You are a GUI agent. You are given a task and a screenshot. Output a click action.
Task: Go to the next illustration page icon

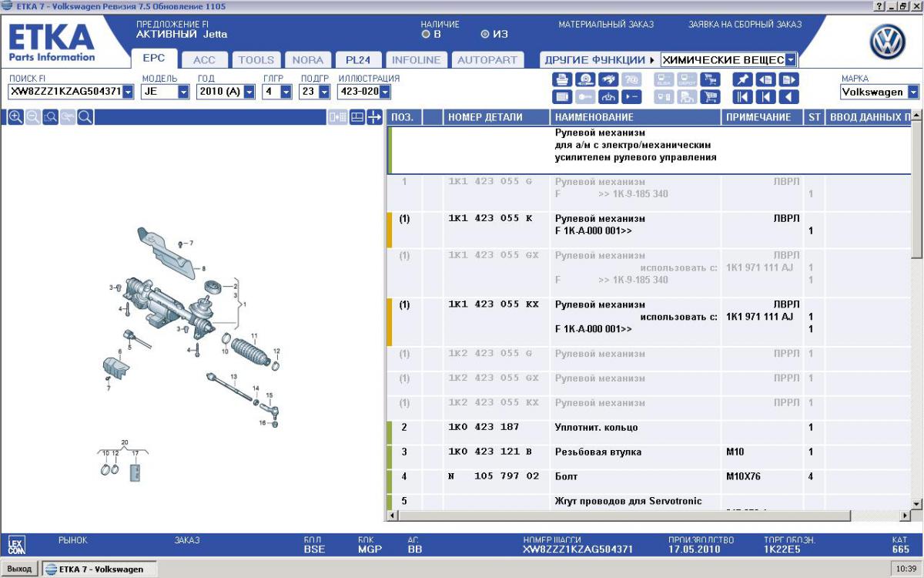[788, 79]
